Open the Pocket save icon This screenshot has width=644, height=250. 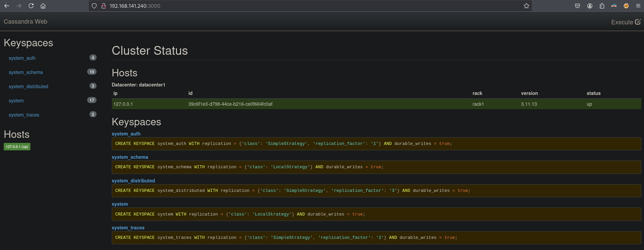(x=577, y=6)
